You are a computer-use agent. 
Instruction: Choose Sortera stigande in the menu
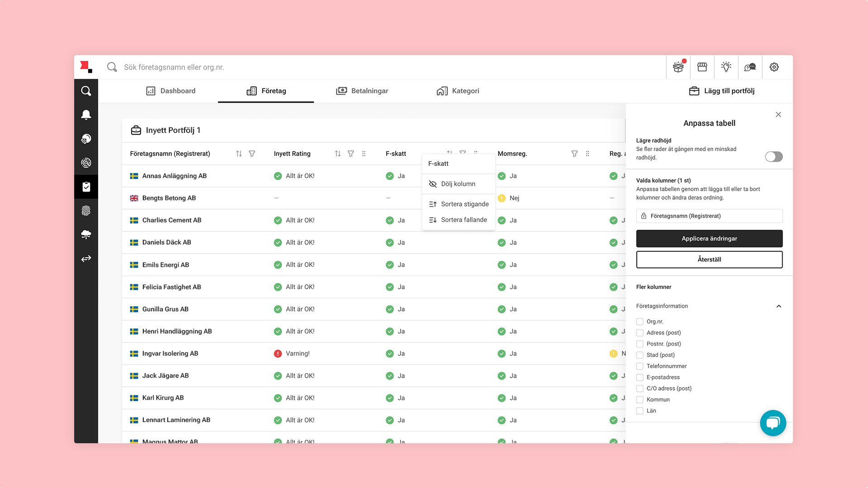coord(458,204)
